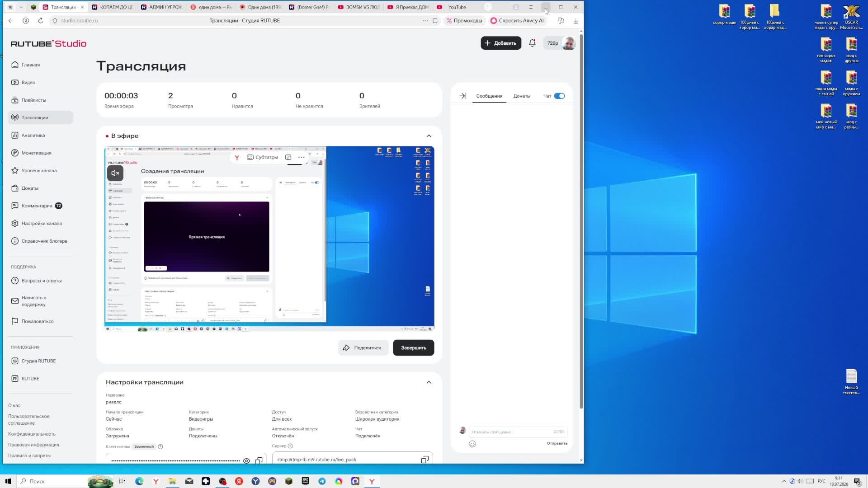Open the emoji picker in chat
Screen dimensions: 868x488
pyautogui.click(x=472, y=444)
